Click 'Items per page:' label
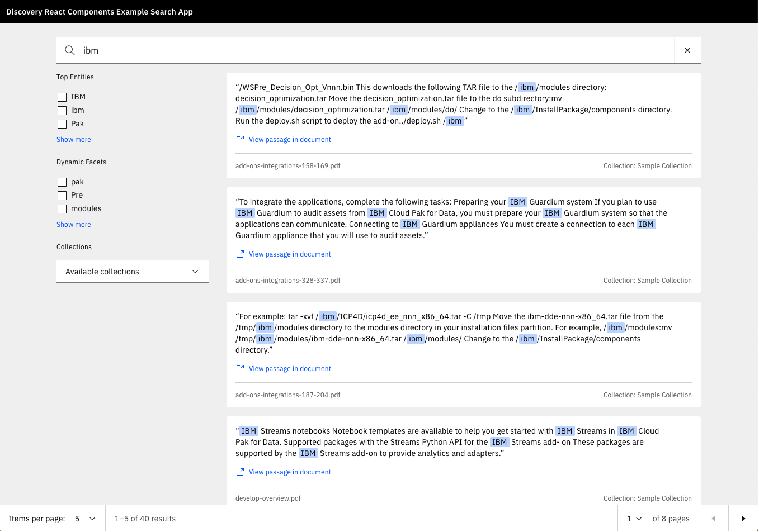 (x=37, y=519)
